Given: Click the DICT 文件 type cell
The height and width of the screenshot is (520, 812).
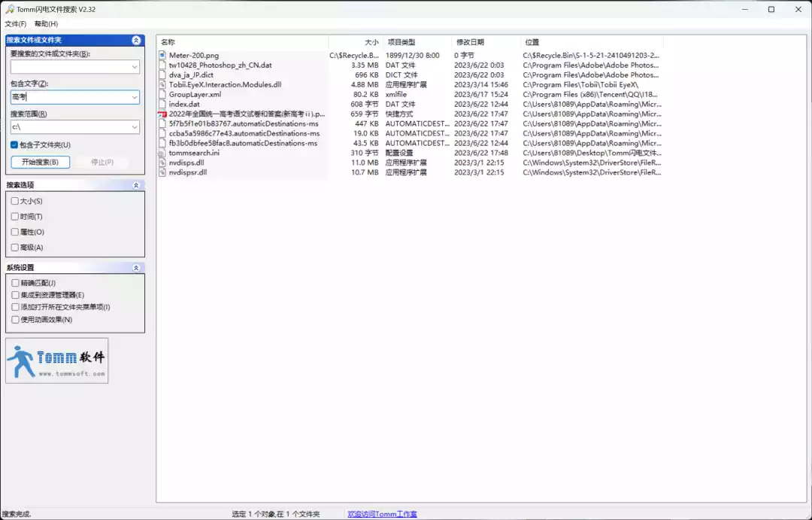Looking at the screenshot, I should coord(401,75).
